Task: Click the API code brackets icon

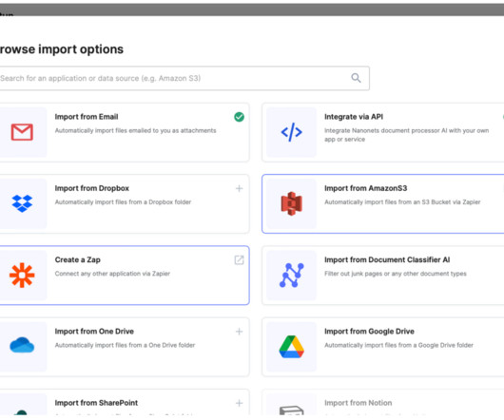Action: pyautogui.click(x=291, y=132)
